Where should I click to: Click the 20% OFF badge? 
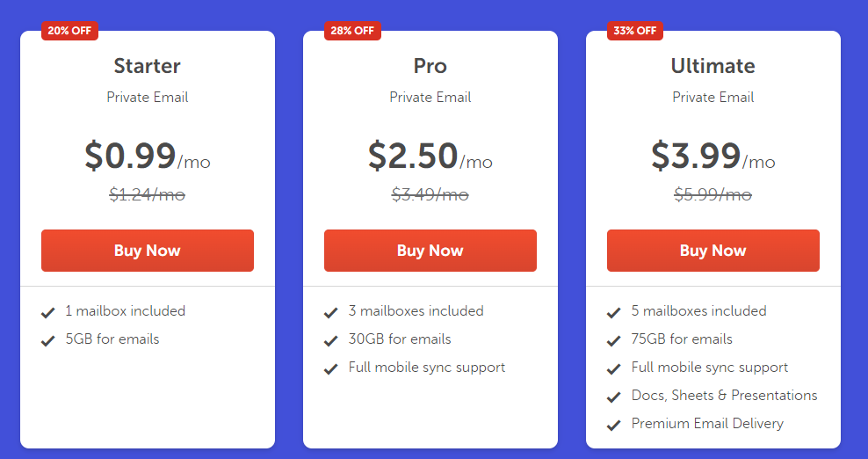[x=69, y=31]
